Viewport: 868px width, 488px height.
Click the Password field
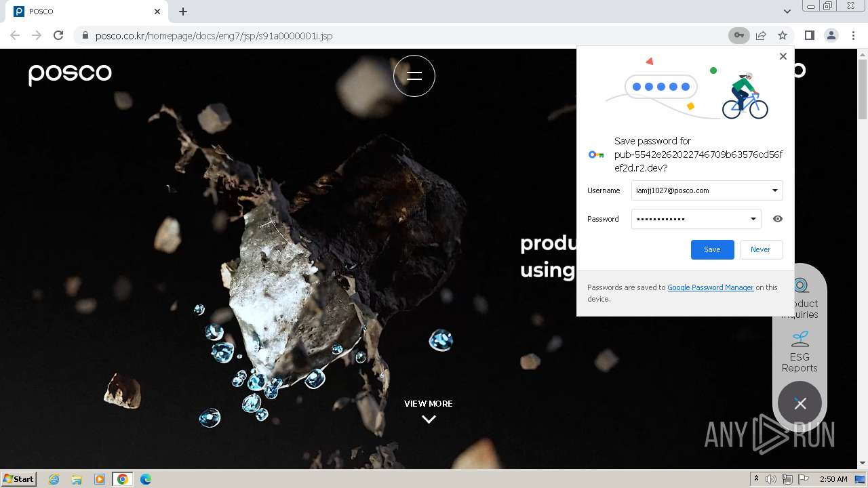[696, 219]
